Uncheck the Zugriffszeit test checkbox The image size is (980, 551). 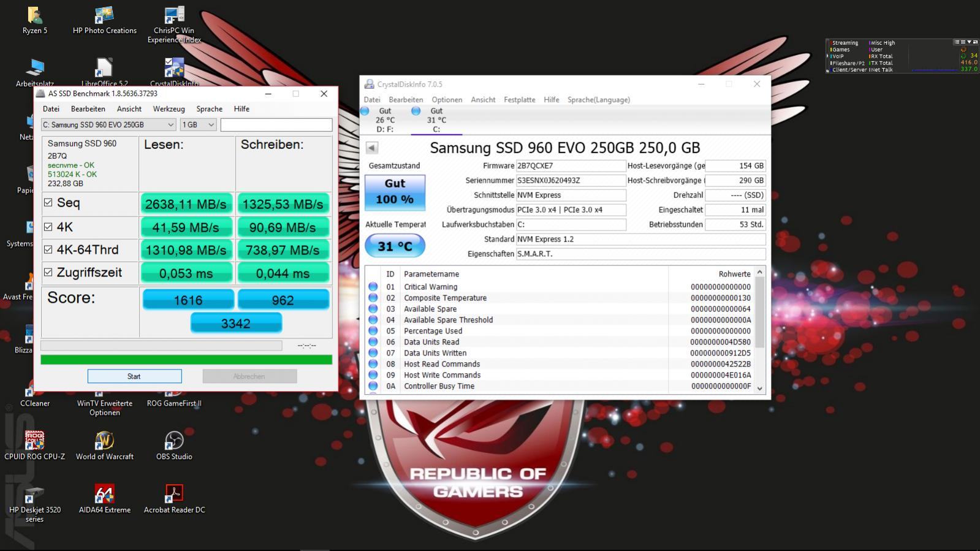pyautogui.click(x=48, y=272)
